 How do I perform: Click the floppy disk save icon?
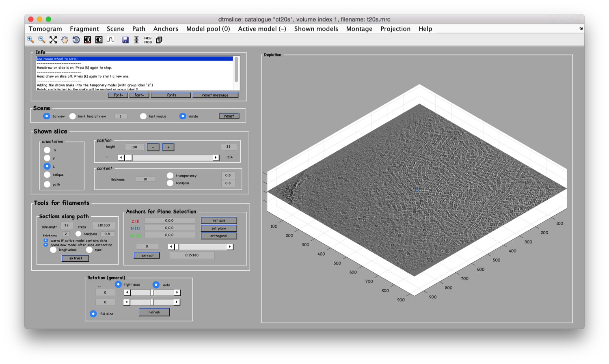pos(125,40)
